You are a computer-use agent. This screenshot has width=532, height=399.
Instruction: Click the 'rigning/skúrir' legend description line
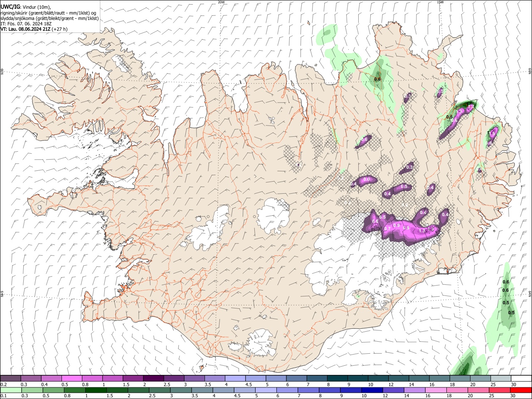[48, 13]
